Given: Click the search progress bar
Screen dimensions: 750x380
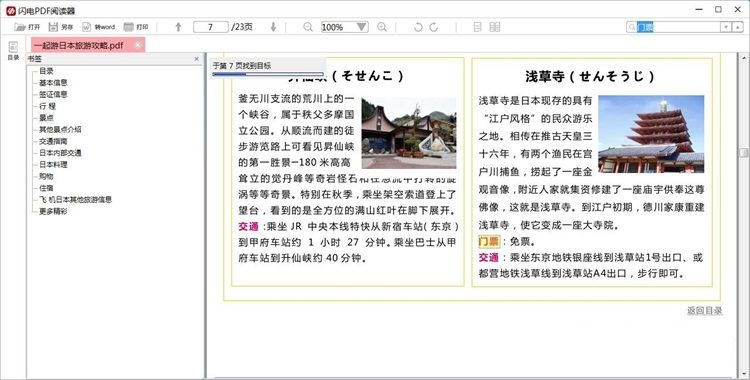Looking at the screenshot, I should pos(268,74).
